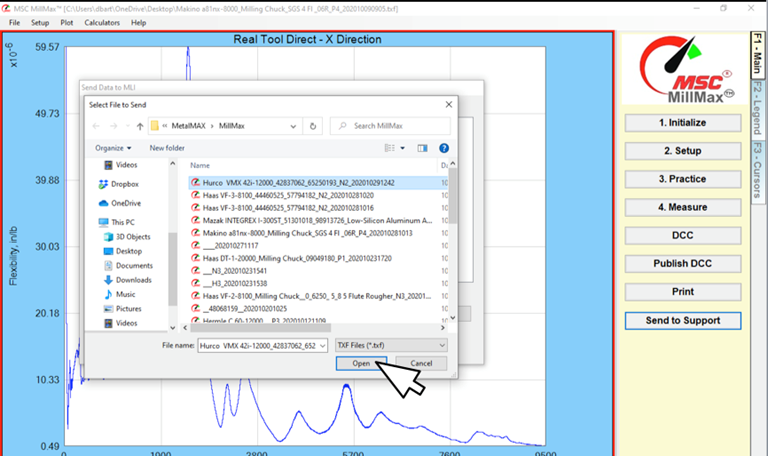768x456 pixels.
Task: Click the Print button
Action: (x=682, y=292)
